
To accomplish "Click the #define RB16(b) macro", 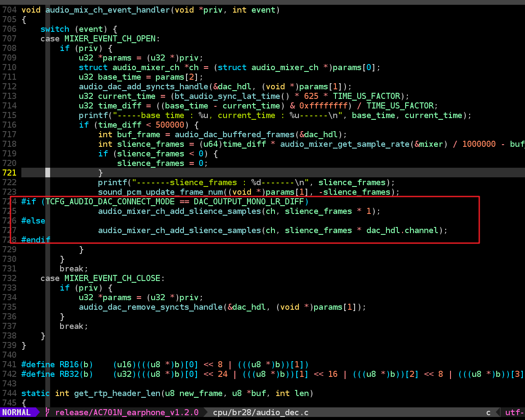I will (57, 365).
